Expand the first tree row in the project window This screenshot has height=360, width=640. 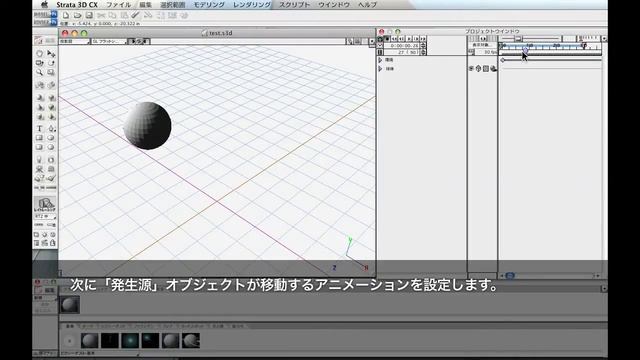(380, 60)
